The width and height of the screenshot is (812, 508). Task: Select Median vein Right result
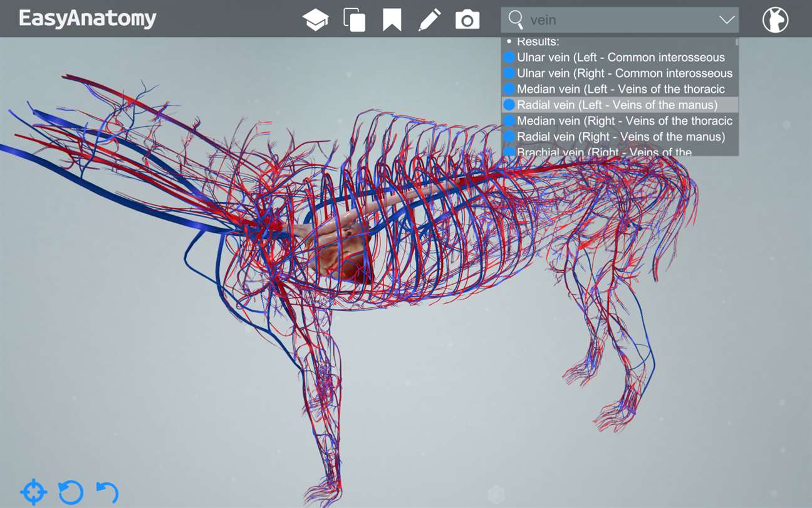(x=620, y=120)
